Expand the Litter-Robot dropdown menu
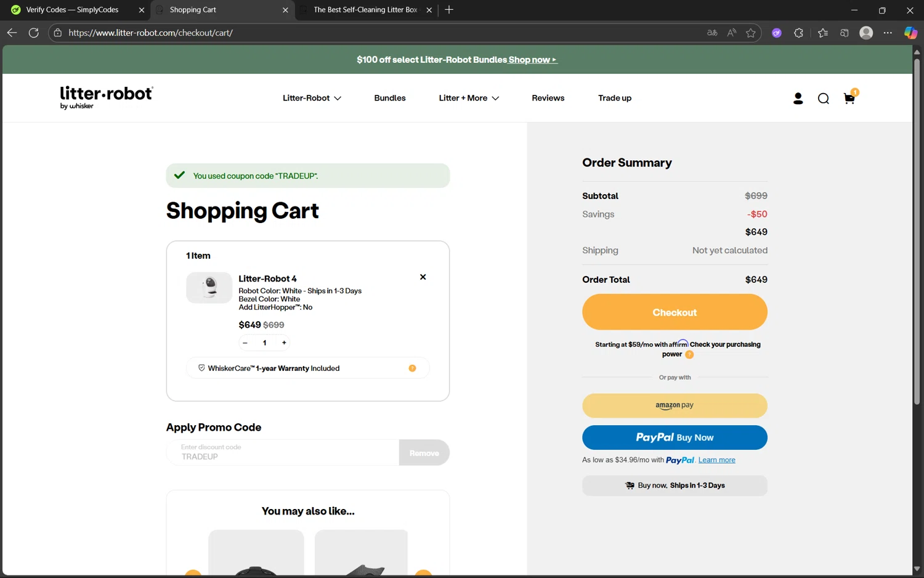 pyautogui.click(x=312, y=98)
